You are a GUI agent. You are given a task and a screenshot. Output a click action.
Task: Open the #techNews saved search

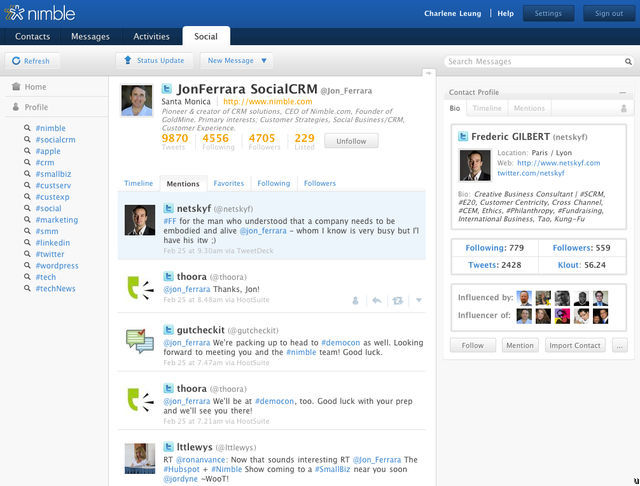pyautogui.click(x=56, y=288)
